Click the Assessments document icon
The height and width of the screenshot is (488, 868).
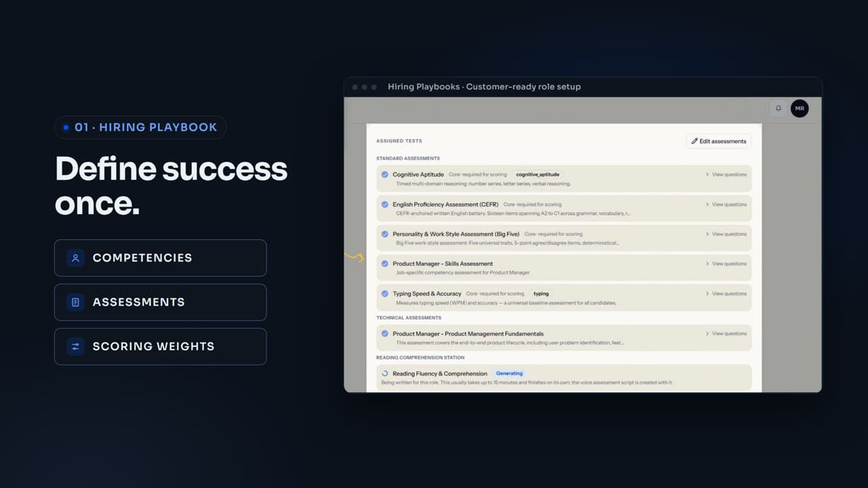click(x=75, y=302)
